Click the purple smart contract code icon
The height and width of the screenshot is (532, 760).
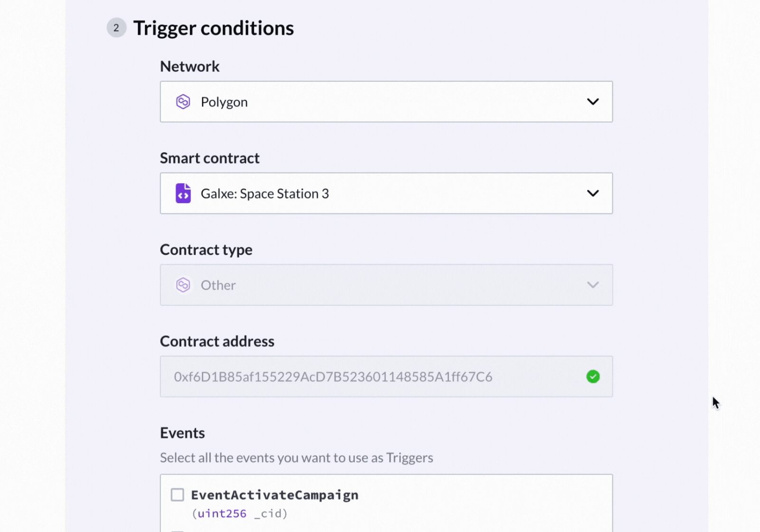[183, 193]
